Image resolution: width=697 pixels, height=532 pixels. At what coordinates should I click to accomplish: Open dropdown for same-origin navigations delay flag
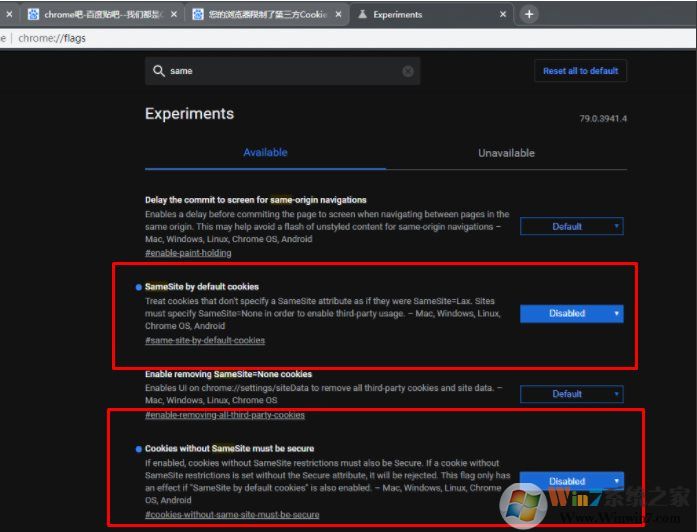click(571, 226)
